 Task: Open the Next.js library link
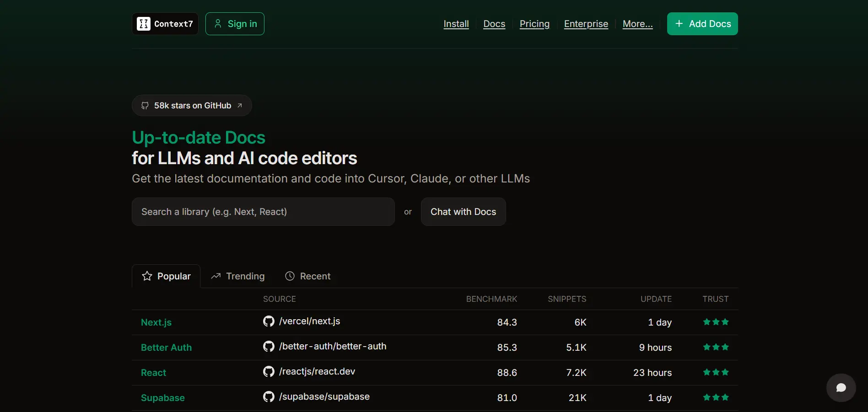tap(156, 322)
